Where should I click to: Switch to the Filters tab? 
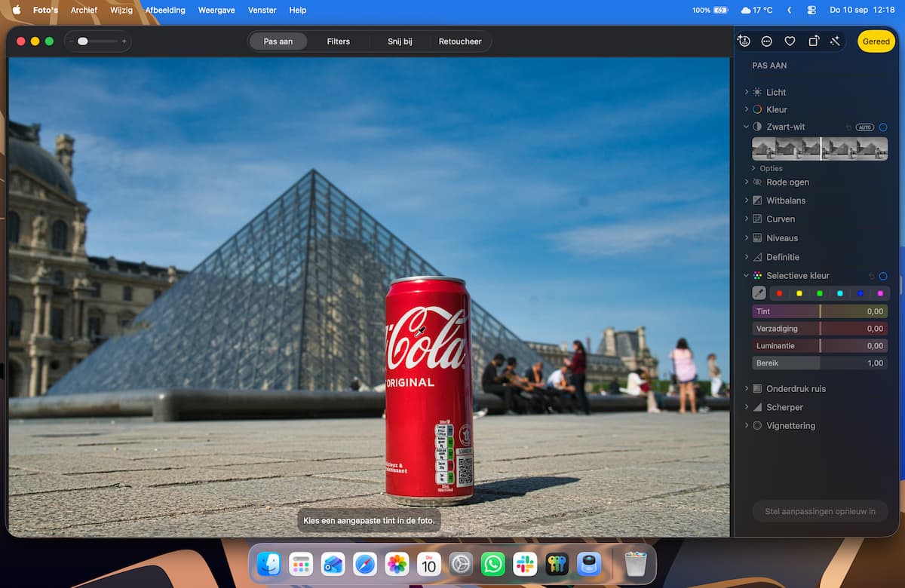(x=339, y=41)
